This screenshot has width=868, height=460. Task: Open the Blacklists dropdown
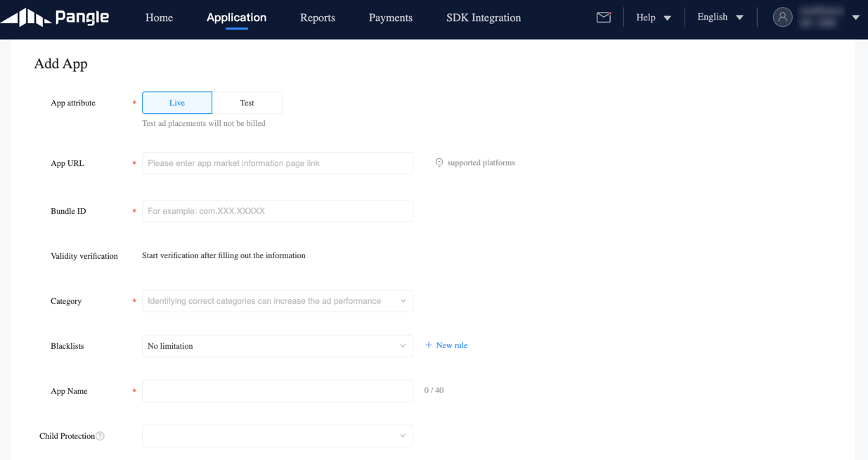pyautogui.click(x=277, y=345)
